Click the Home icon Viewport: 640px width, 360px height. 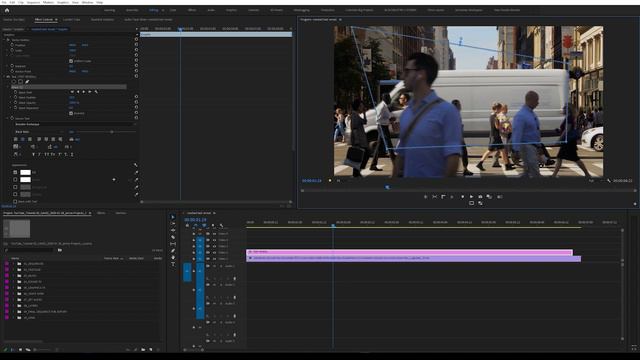point(7,10)
